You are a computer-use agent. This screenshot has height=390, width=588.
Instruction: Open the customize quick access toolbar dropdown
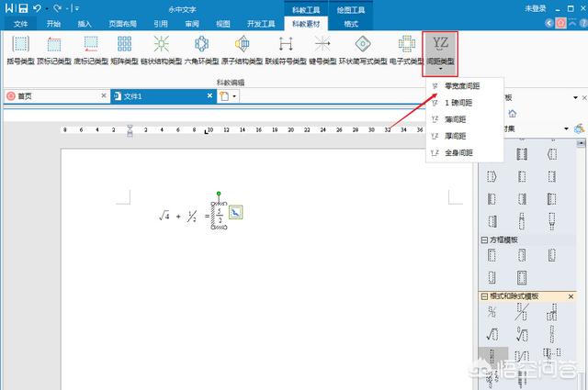(x=76, y=8)
